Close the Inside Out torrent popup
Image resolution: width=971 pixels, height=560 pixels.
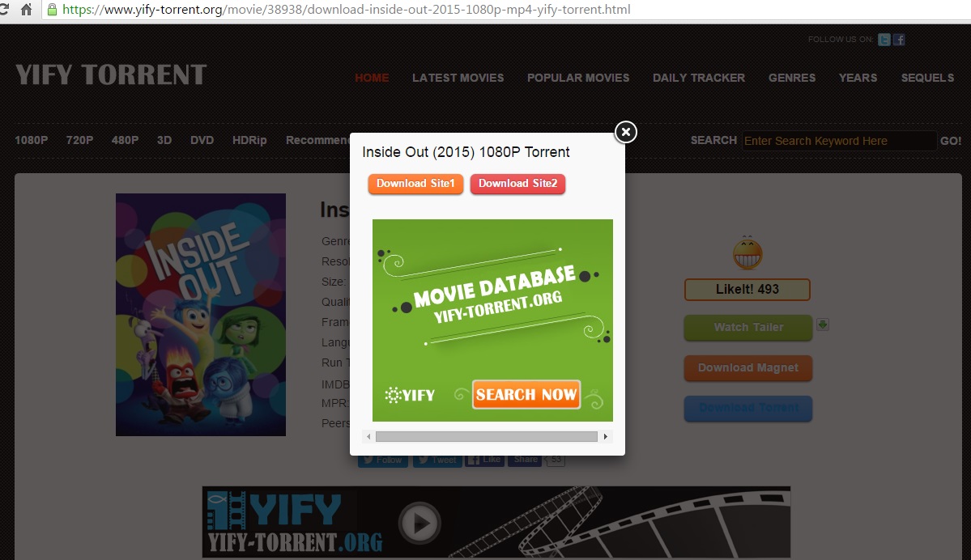[x=625, y=132]
